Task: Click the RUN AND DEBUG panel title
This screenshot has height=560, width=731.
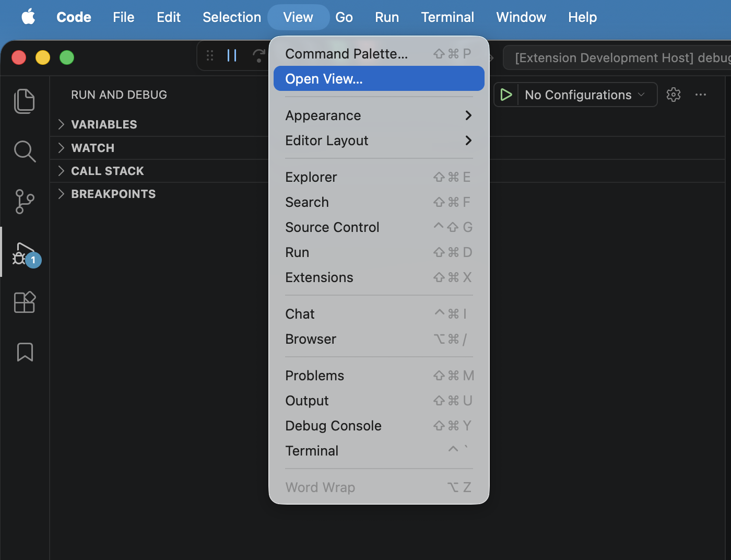Action: (119, 95)
